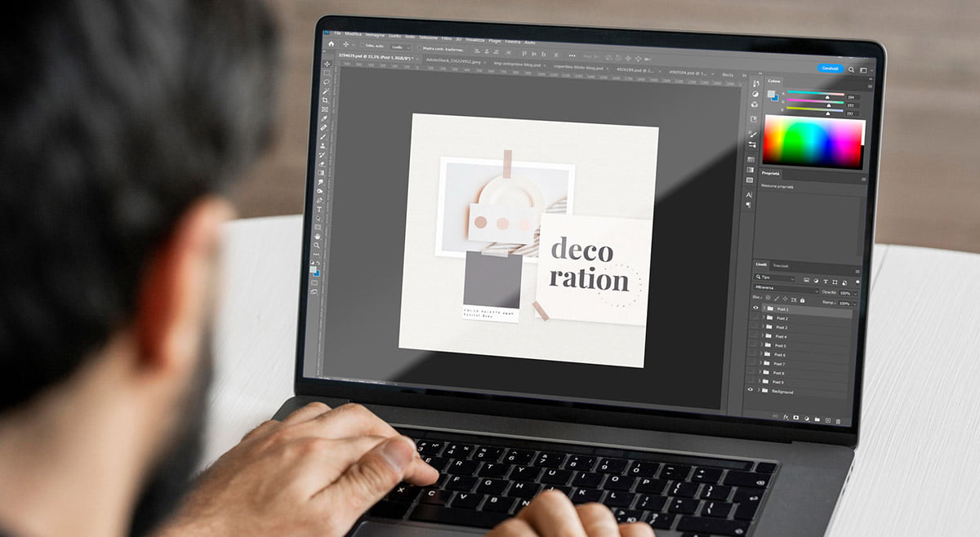The width and height of the screenshot is (980, 537).
Task: Hide the Post 1 layer group
Action: 754,308
